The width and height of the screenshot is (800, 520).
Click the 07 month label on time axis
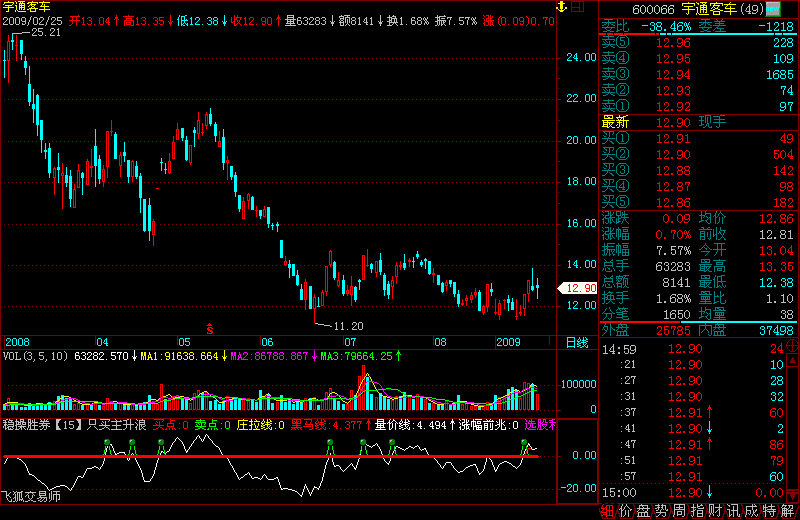[349, 342]
